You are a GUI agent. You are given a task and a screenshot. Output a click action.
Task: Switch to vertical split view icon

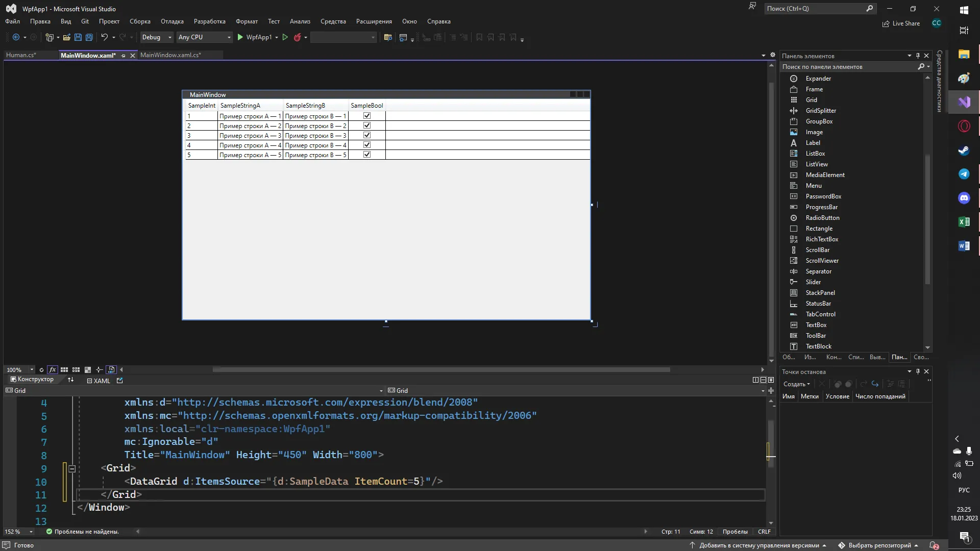[755, 380]
